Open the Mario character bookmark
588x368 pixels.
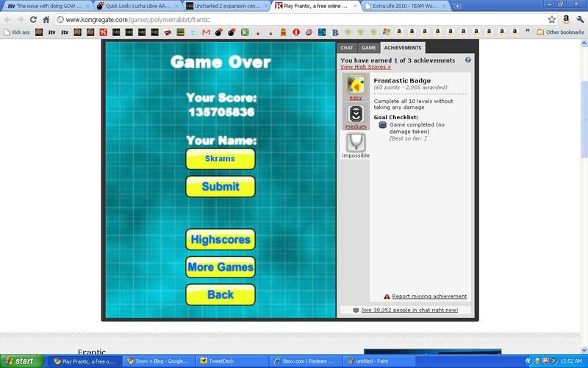click(283, 32)
